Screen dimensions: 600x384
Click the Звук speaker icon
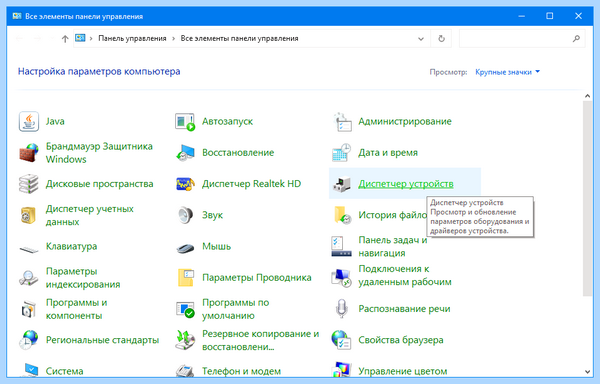pyautogui.click(x=185, y=215)
